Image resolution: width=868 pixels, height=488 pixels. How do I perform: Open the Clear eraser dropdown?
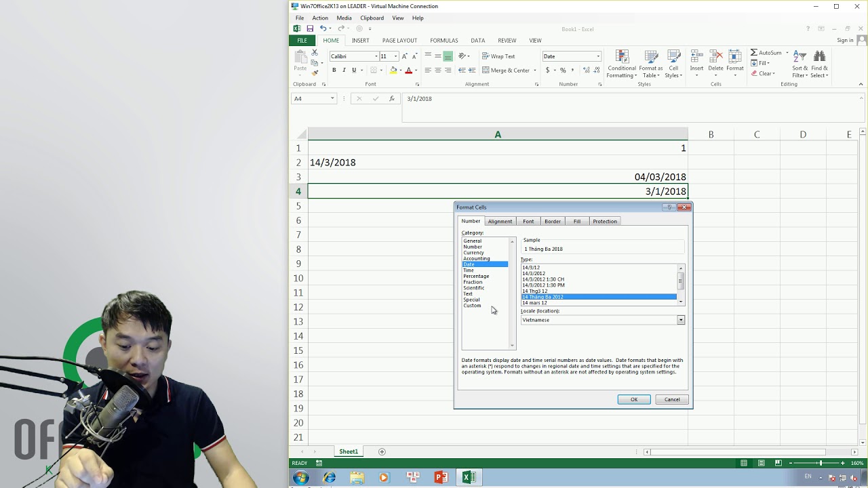(764, 73)
